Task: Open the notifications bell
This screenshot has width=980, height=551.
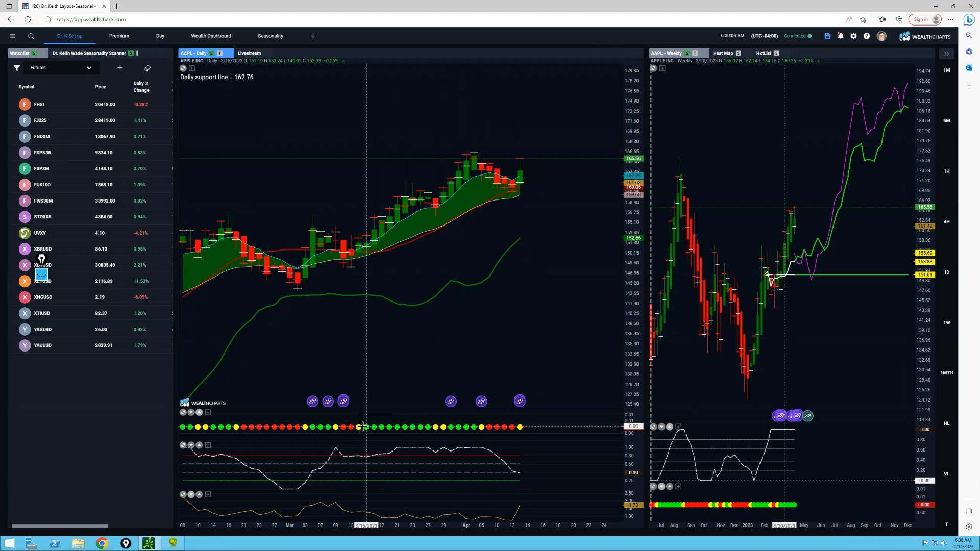Action: point(841,36)
